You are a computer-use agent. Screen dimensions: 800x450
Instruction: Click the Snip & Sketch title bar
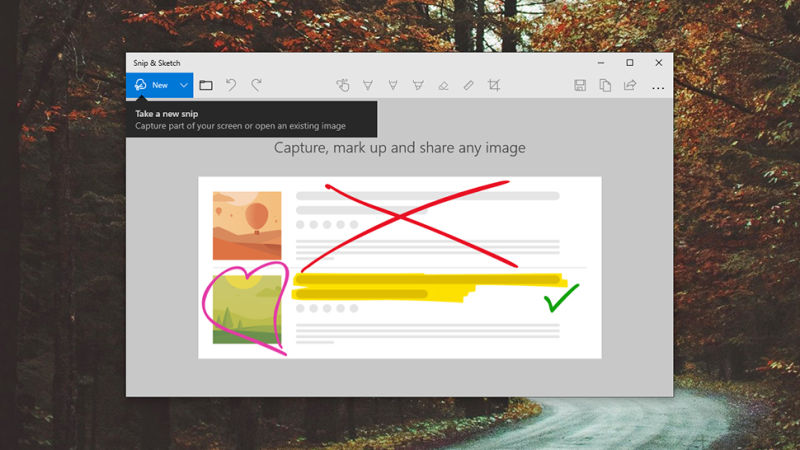pyautogui.click(x=350, y=62)
